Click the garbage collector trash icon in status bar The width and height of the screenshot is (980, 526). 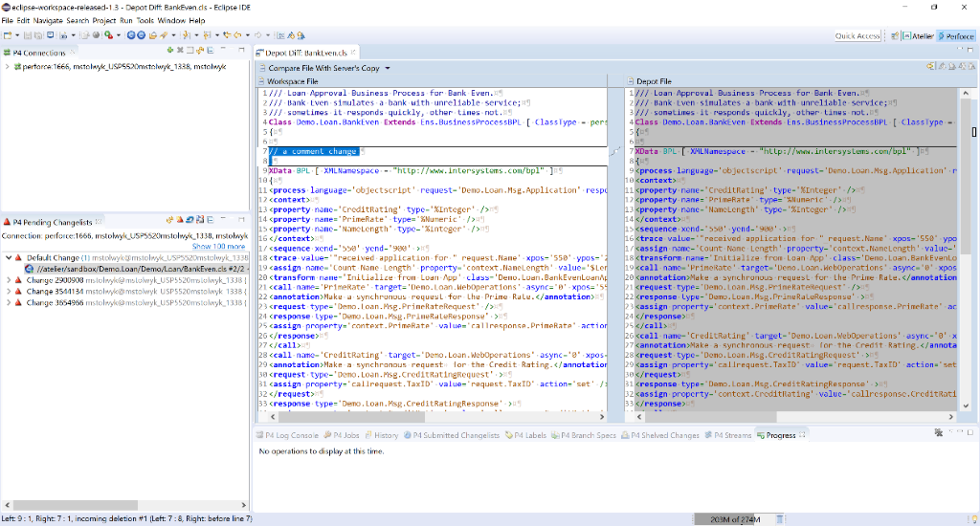pos(779,519)
